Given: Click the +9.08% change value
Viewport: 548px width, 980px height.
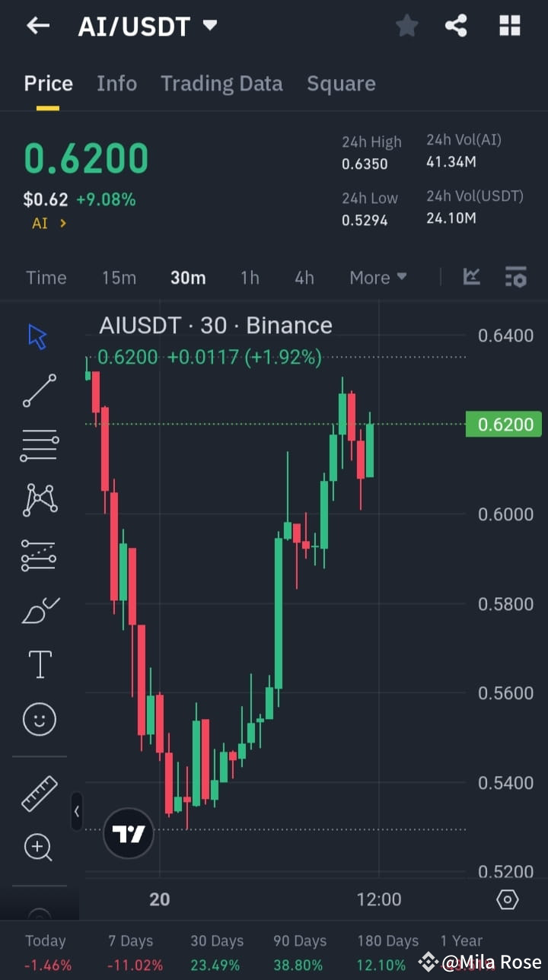Looking at the screenshot, I should click(x=106, y=199).
